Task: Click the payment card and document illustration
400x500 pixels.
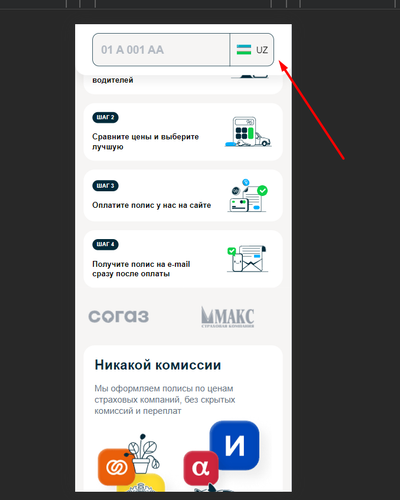Action: pyautogui.click(x=248, y=196)
